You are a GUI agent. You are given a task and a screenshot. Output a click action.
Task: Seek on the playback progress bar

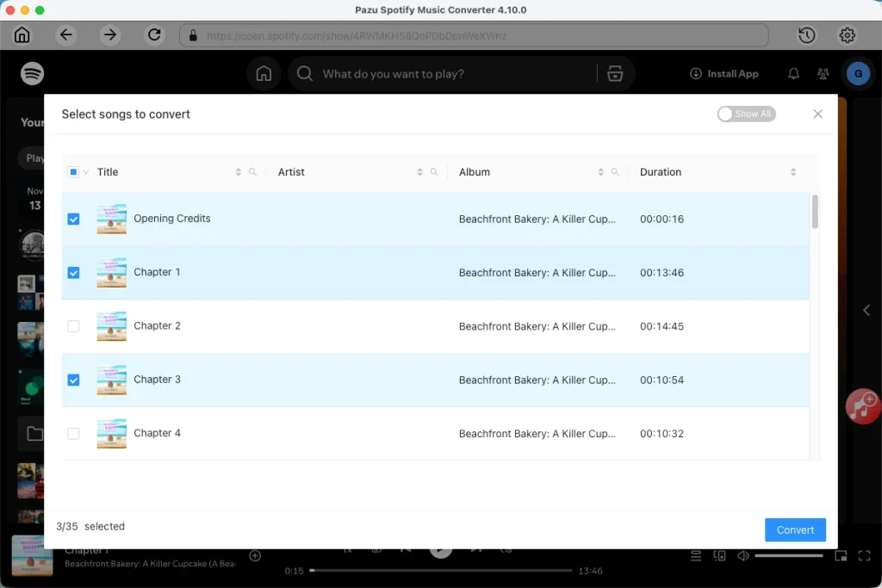point(440,571)
